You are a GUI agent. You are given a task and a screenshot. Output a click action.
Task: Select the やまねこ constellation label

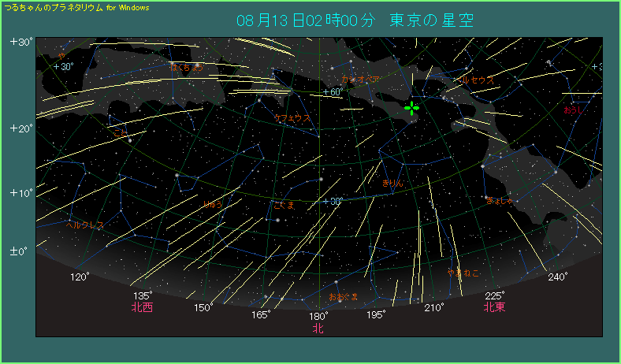click(x=463, y=272)
